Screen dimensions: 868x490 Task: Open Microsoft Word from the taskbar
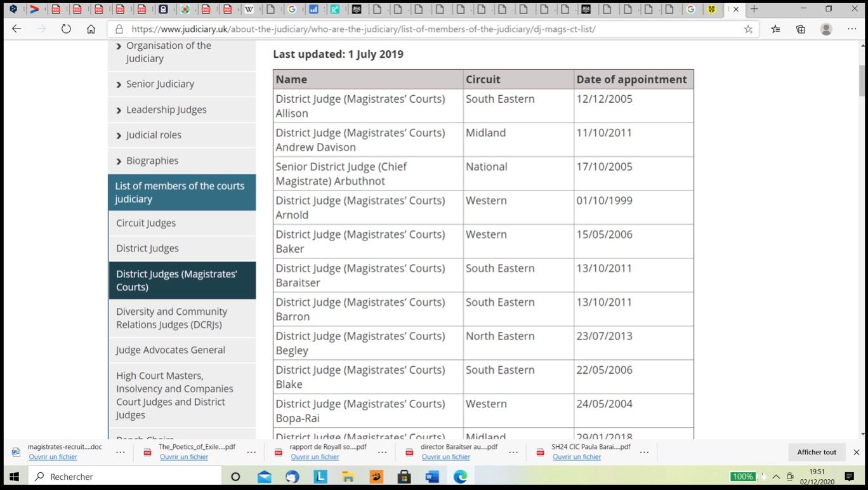(x=432, y=477)
